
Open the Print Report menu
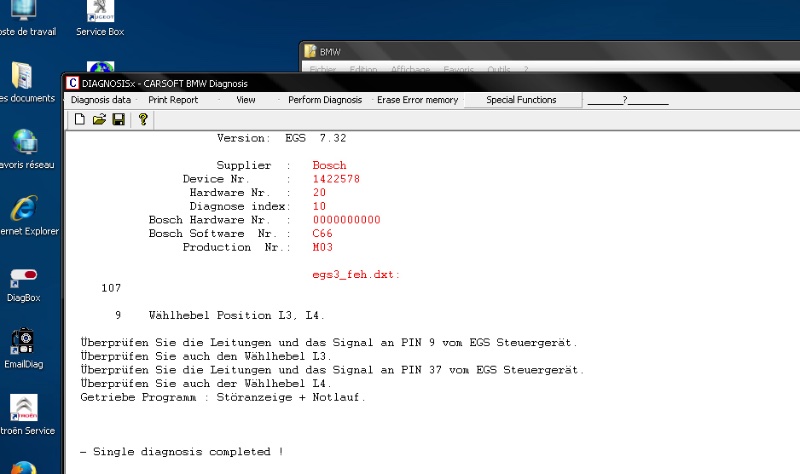pyautogui.click(x=173, y=100)
